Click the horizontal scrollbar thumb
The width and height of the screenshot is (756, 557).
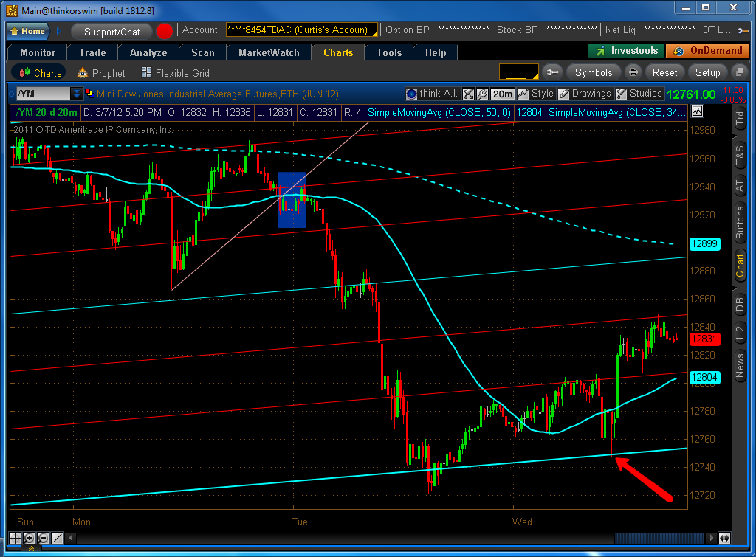pyautogui.click(x=659, y=538)
